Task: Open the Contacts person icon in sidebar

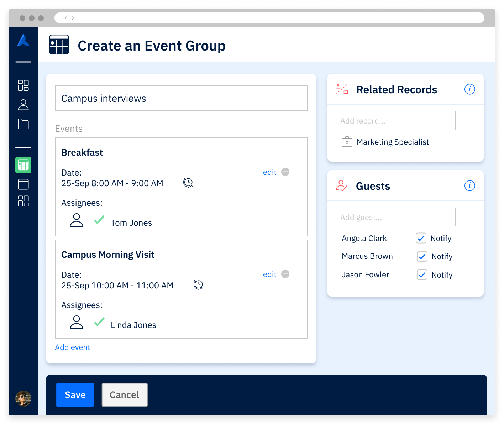Action: click(x=23, y=104)
